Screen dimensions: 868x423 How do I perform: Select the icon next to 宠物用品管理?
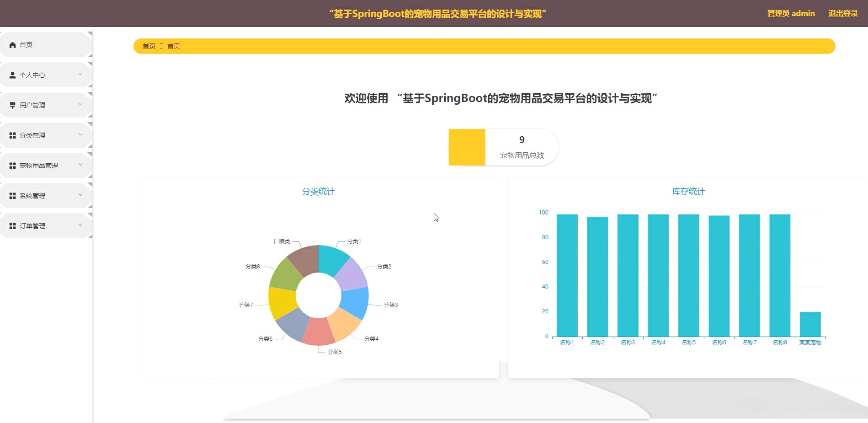(12, 165)
